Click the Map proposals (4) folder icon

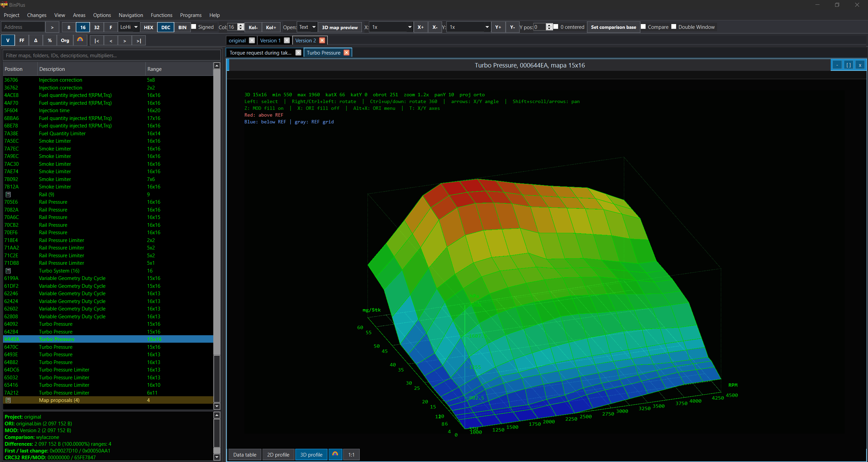pyautogui.click(x=8, y=400)
